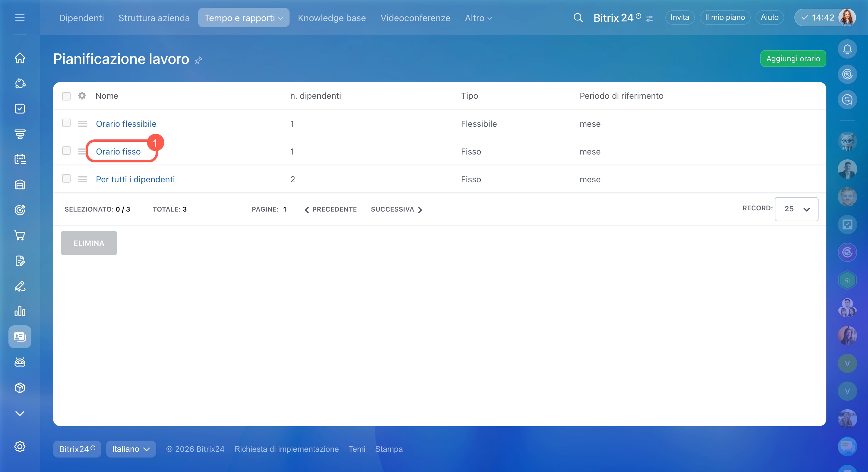This screenshot has height=472, width=868.
Task: Open the Record count 25 dropdown
Action: (x=796, y=209)
